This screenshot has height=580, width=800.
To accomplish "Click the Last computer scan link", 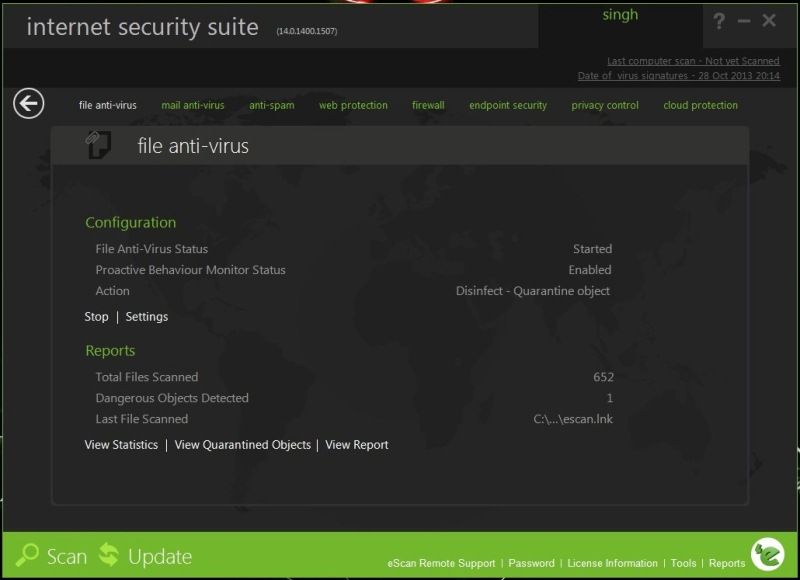I will click(693, 61).
